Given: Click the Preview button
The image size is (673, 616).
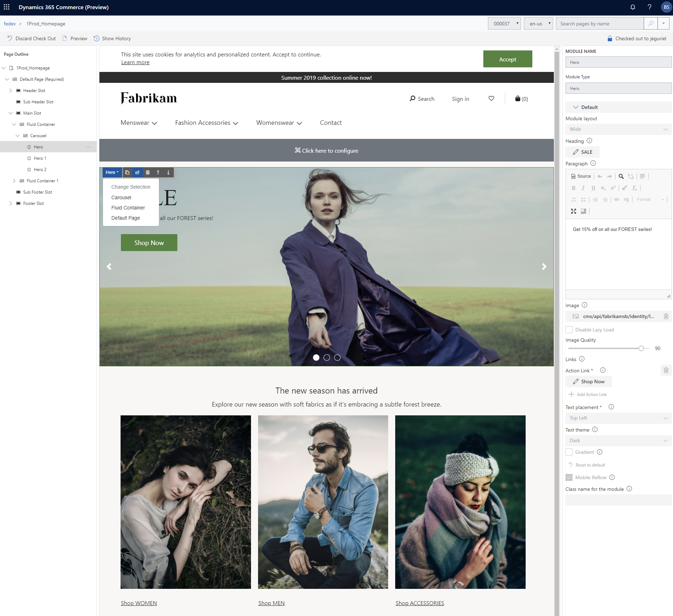Looking at the screenshot, I should coord(75,38).
